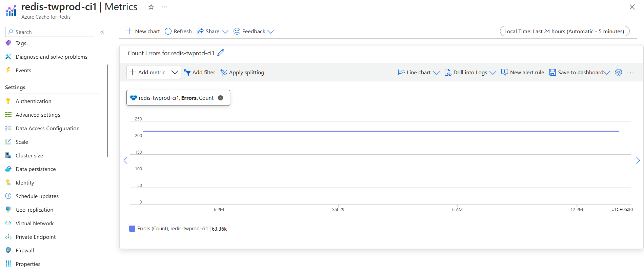Close the Metrics blade

pos(632,7)
